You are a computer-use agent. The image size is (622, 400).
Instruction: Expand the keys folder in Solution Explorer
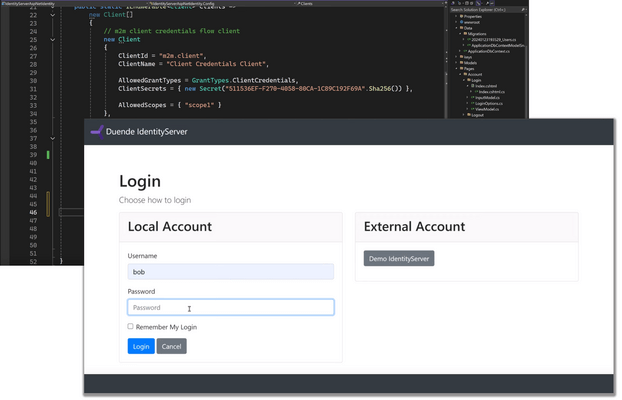(457, 57)
